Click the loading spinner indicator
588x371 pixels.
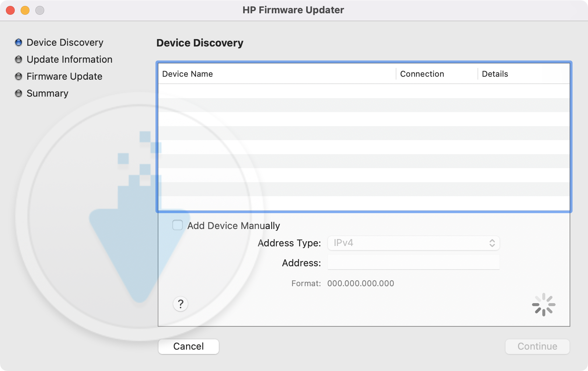coord(543,305)
